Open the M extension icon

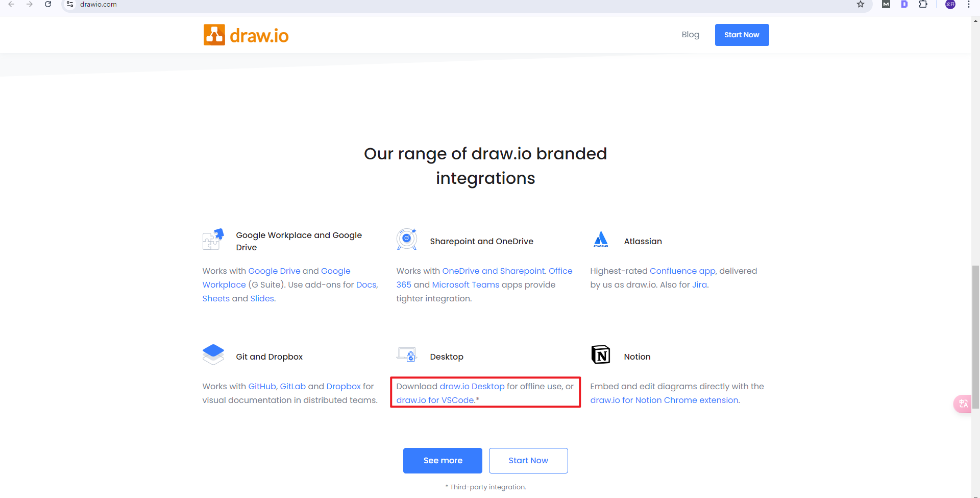886,5
